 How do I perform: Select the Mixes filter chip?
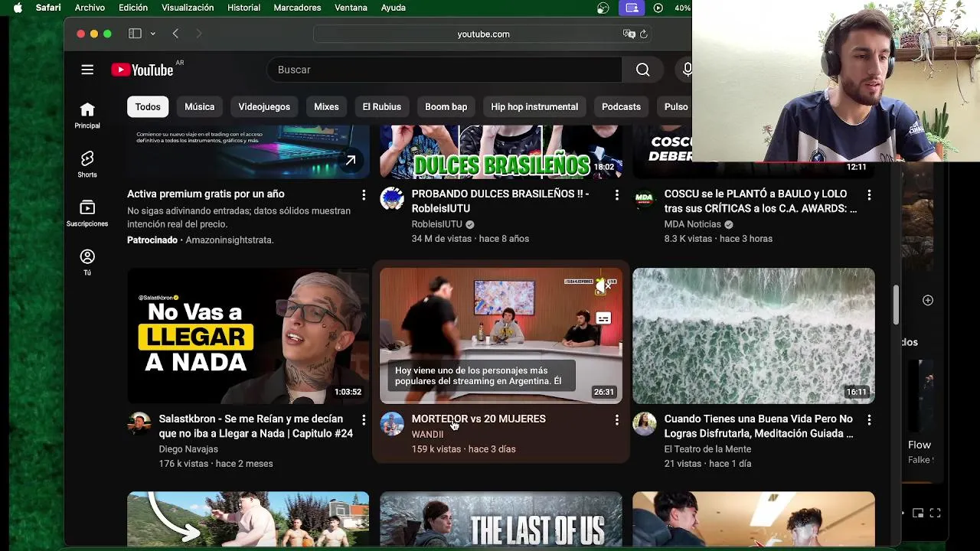coord(326,107)
